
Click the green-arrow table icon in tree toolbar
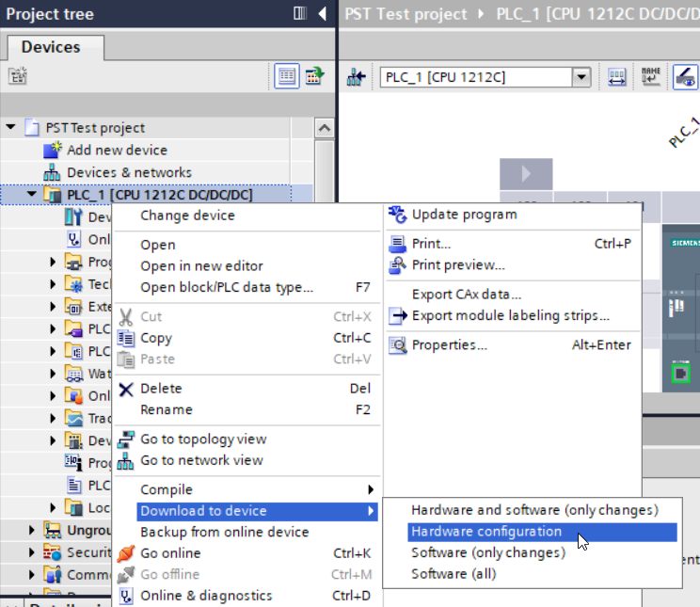314,76
